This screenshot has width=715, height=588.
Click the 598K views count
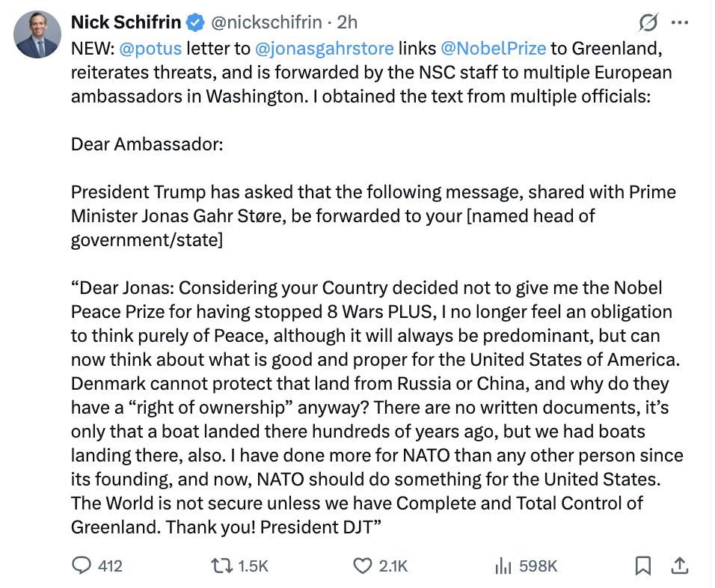coord(538,566)
